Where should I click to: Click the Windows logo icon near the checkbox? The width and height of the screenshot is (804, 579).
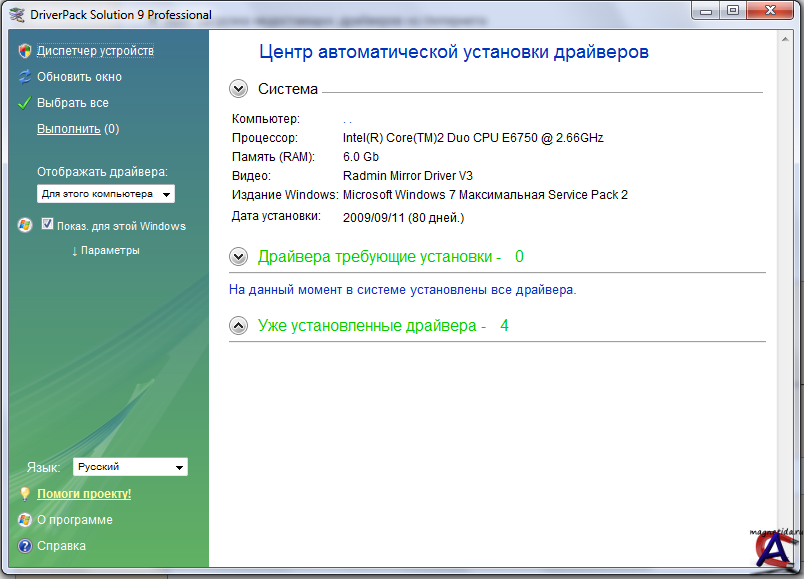[25, 226]
